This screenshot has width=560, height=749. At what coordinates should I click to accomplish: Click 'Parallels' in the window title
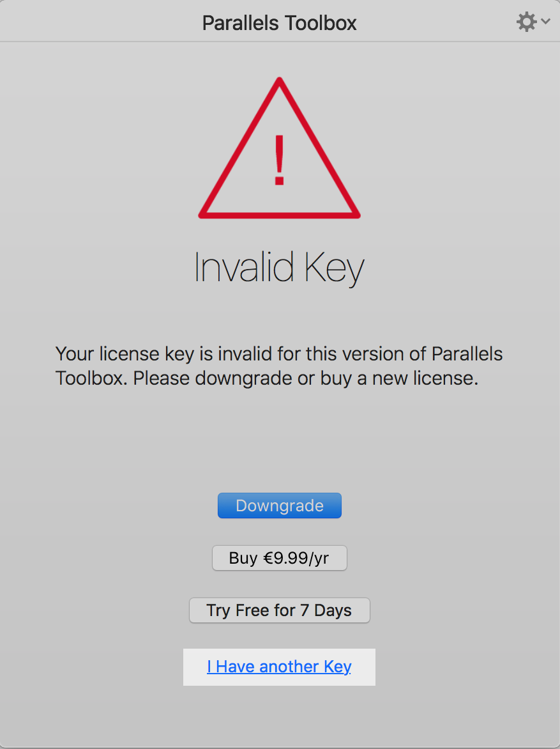(240, 23)
